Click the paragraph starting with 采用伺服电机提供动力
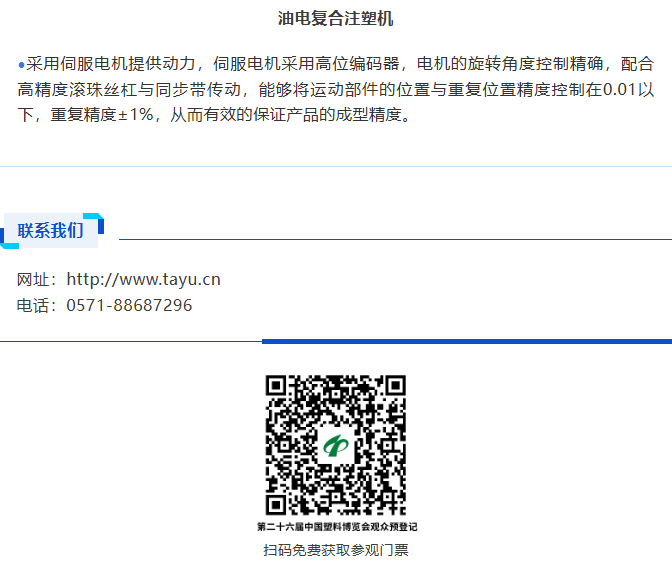The image size is (672, 571). pos(336,89)
